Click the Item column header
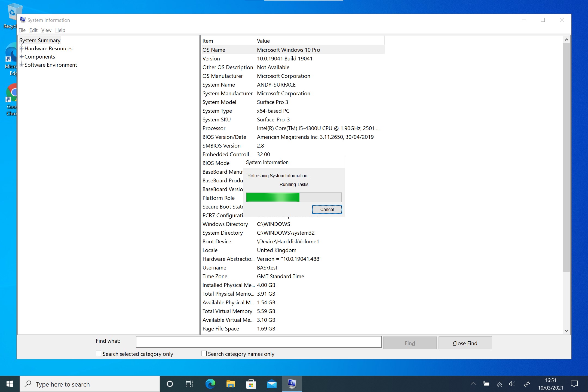This screenshot has width=588, height=392. pyautogui.click(x=228, y=41)
